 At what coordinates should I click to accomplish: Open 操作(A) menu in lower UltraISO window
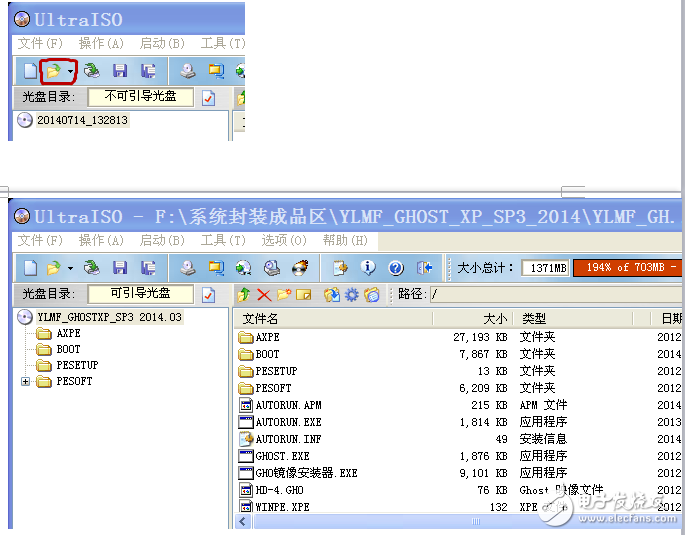(x=101, y=240)
